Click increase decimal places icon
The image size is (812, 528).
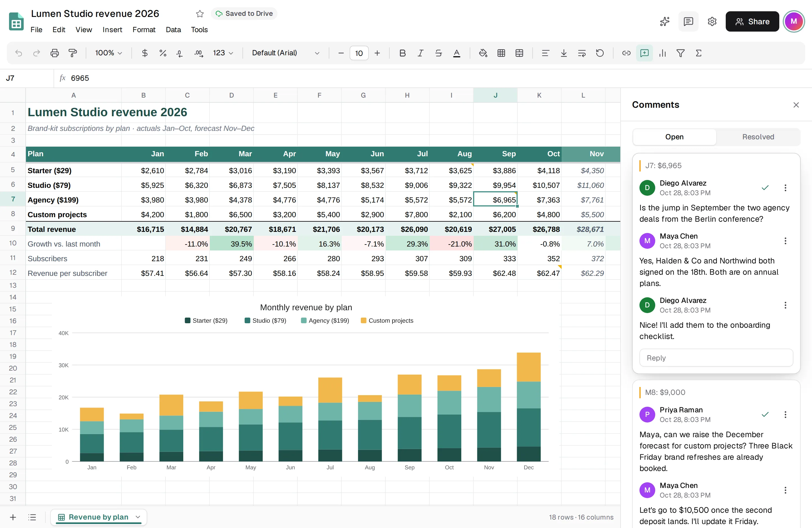click(198, 53)
